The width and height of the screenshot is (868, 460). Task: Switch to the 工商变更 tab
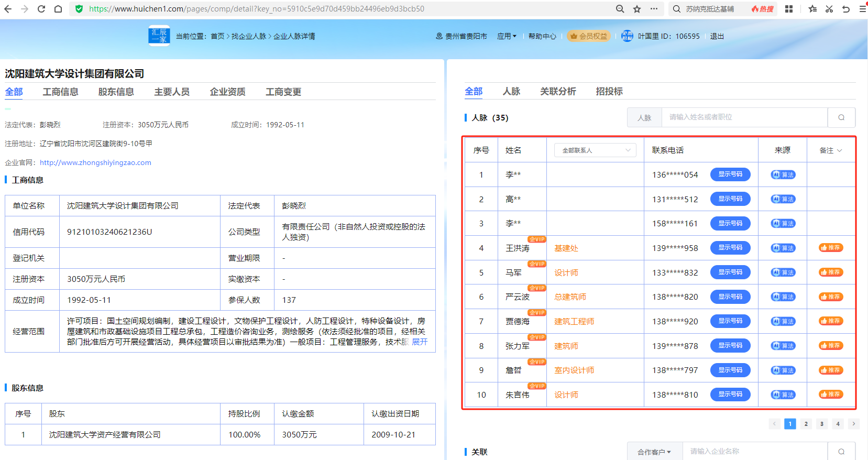coord(283,92)
